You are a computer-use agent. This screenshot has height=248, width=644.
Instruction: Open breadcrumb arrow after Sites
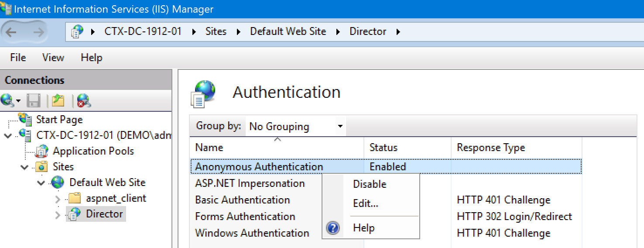[238, 32]
